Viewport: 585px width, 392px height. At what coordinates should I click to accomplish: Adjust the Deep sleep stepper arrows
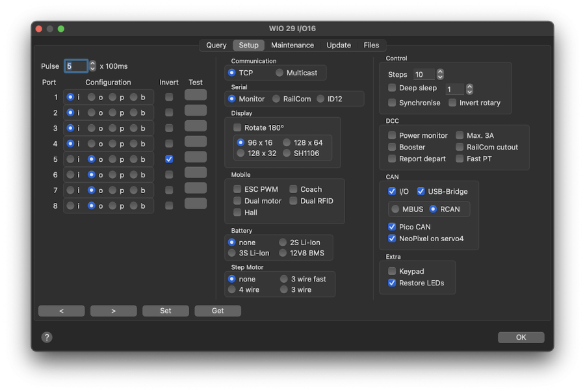(x=469, y=89)
